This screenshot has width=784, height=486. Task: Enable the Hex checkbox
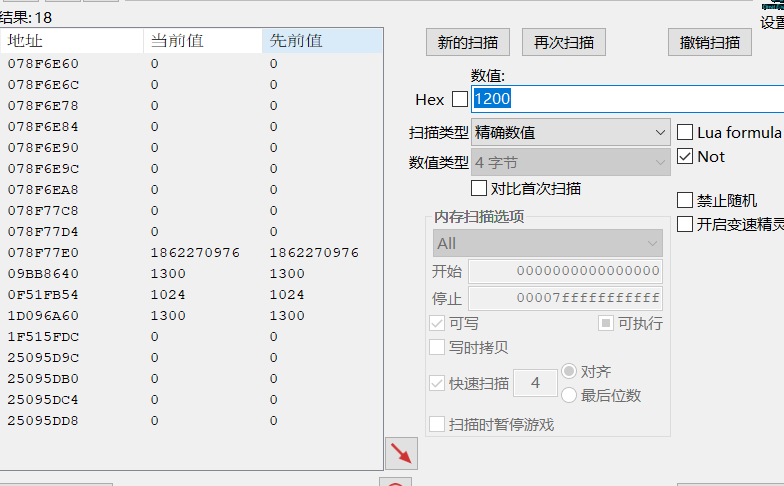460,99
